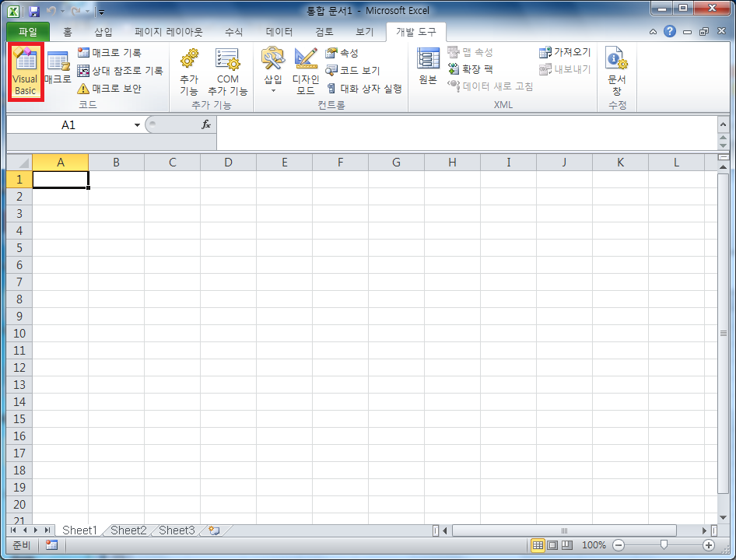Image resolution: width=736 pixels, height=560 pixels.
Task: Select the Sheet2 worksheet tab
Action: point(128,530)
